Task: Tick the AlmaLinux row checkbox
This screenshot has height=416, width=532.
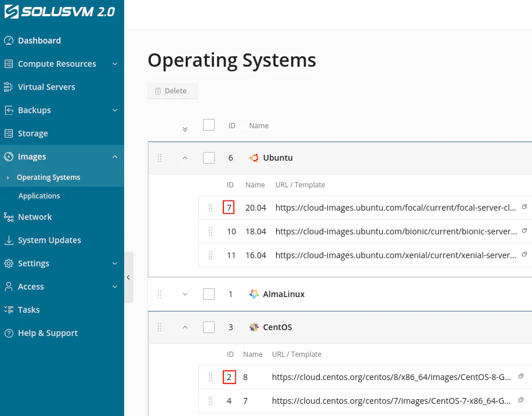Action: tap(208, 294)
